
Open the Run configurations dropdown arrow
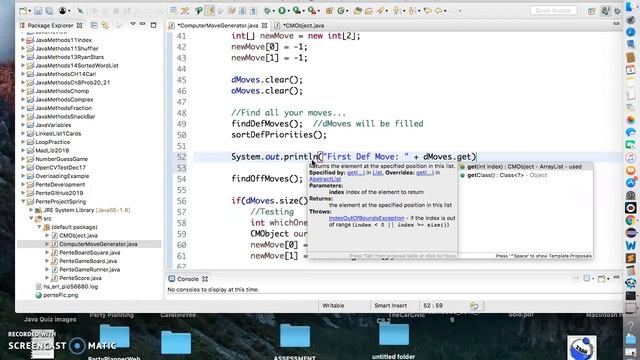[x=289, y=11]
